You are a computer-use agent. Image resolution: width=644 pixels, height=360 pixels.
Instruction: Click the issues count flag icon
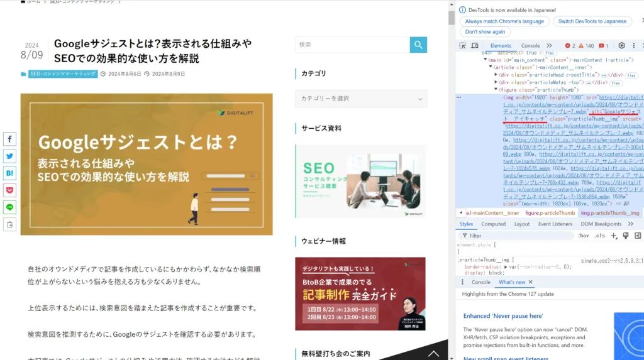coord(604,46)
